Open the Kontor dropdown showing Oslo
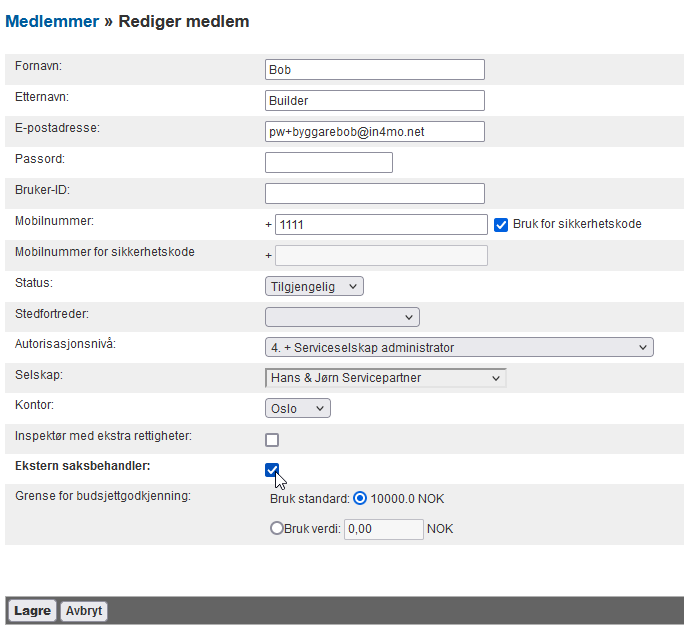The image size is (684, 629). [x=297, y=408]
